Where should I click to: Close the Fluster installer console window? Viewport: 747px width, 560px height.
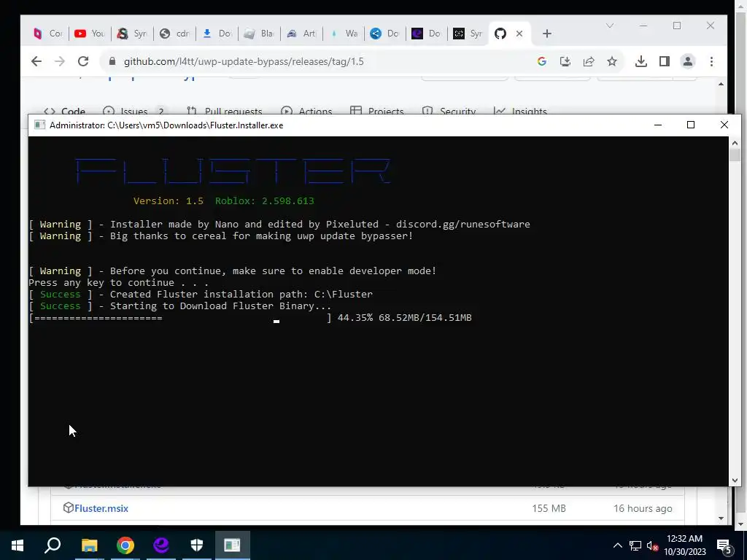click(724, 125)
